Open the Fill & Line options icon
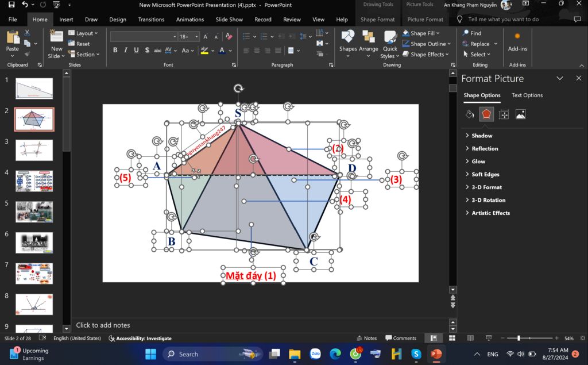Viewport: 588px width, 365px height. pyautogui.click(x=469, y=114)
